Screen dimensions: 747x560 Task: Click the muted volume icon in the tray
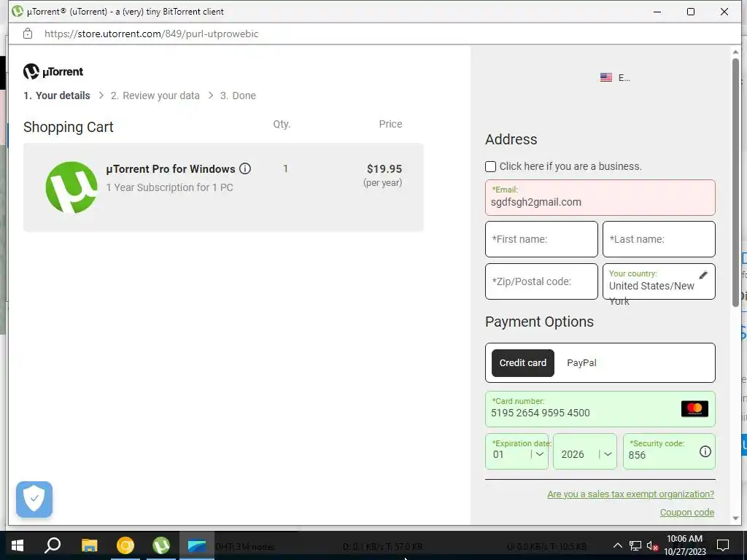(653, 545)
